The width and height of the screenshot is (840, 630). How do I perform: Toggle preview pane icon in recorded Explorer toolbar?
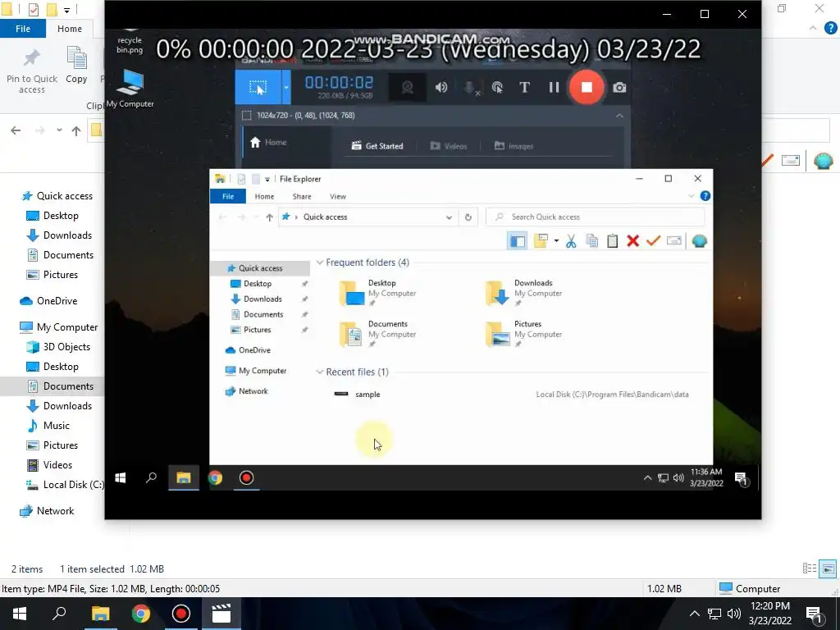[517, 241]
